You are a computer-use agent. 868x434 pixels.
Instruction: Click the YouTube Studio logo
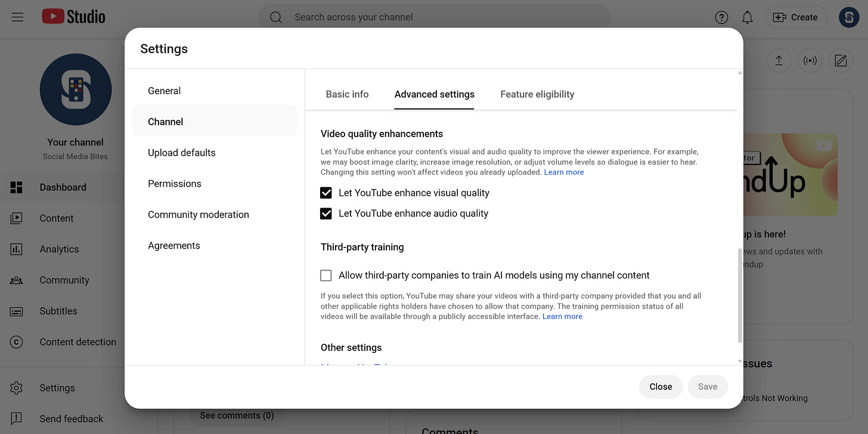(x=73, y=17)
